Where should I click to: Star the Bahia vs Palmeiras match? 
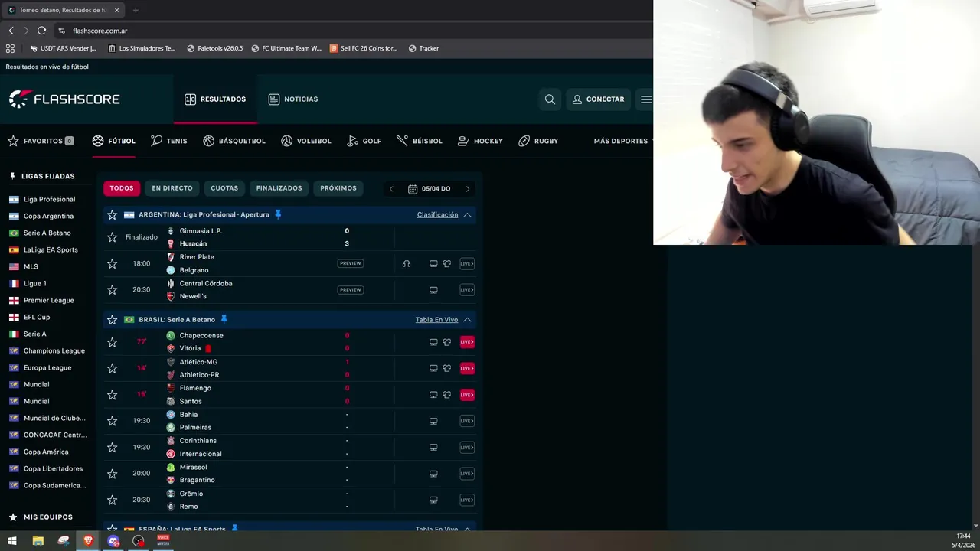(113, 421)
